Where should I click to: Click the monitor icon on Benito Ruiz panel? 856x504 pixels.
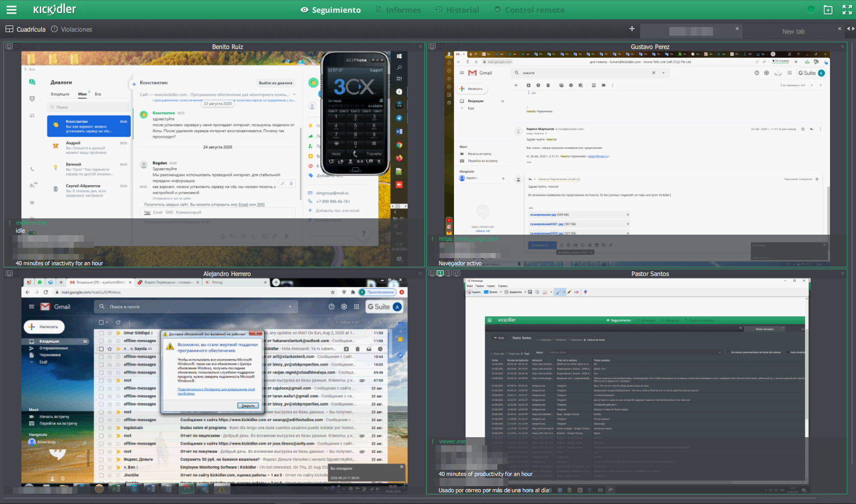(9, 46)
